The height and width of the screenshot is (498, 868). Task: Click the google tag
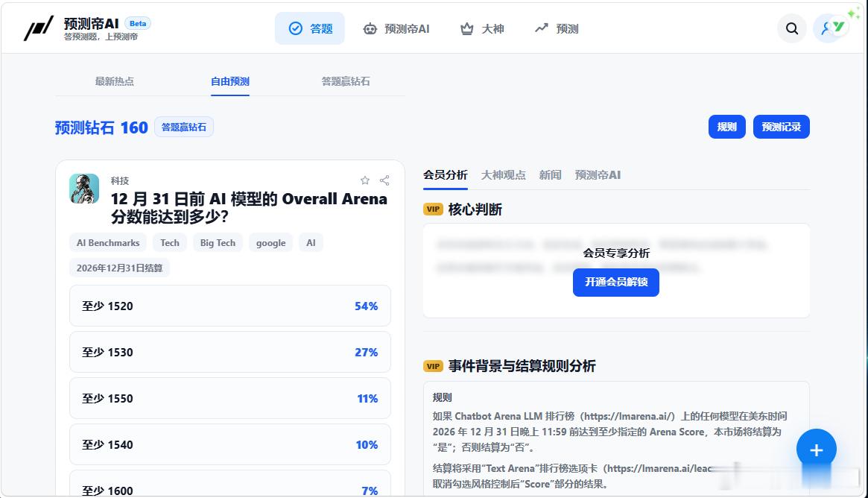point(270,242)
